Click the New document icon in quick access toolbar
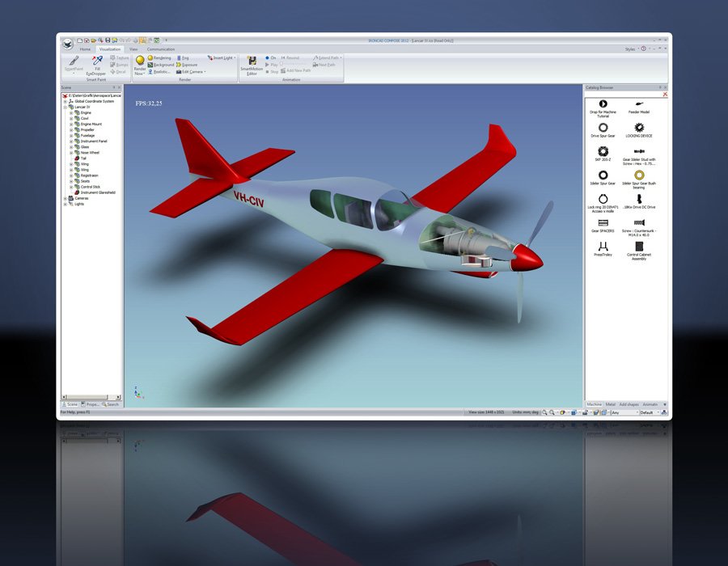This screenshot has height=566, width=728. [x=79, y=40]
